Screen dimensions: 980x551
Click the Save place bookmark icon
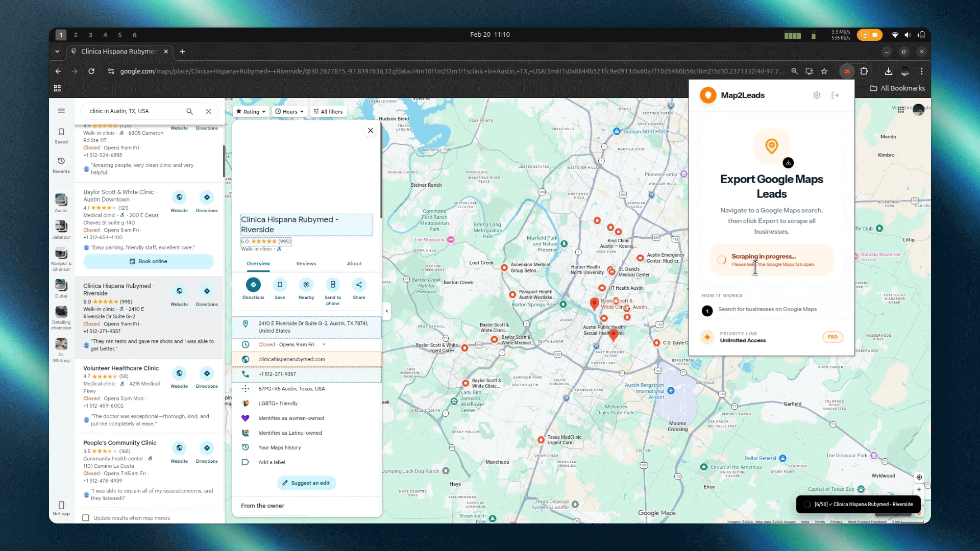(280, 285)
